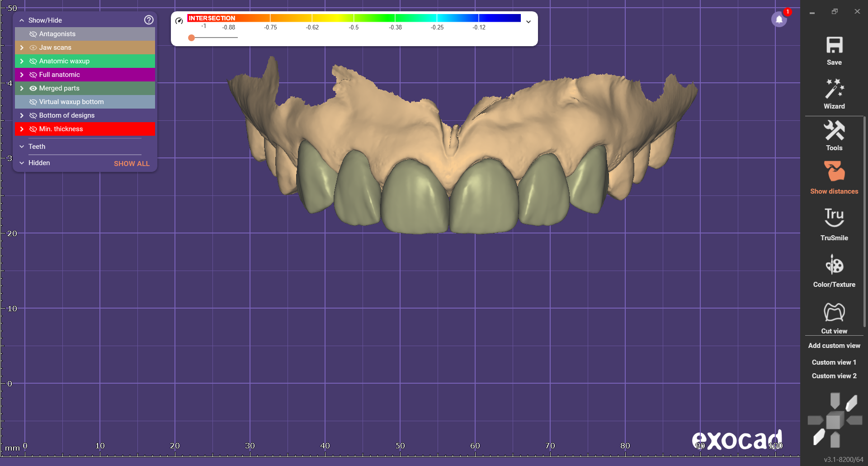Expand the Jaw scans group

click(21, 48)
